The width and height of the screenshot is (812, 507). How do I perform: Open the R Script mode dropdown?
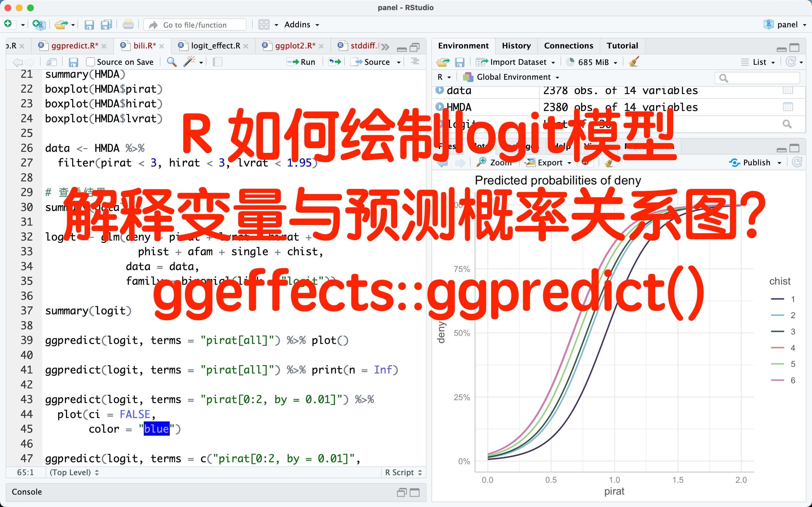[x=402, y=472]
